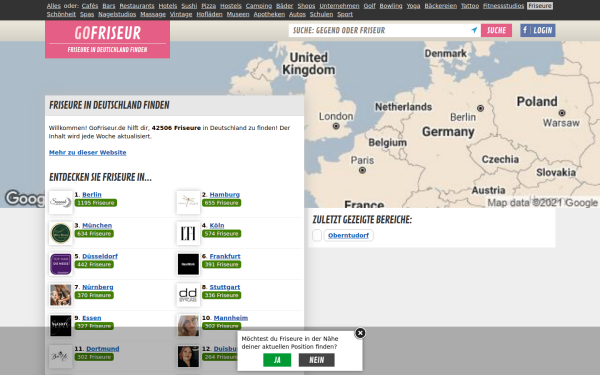This screenshot has height=375, width=600.
Task: Select the Pizza category in top menu
Action: (x=209, y=6)
